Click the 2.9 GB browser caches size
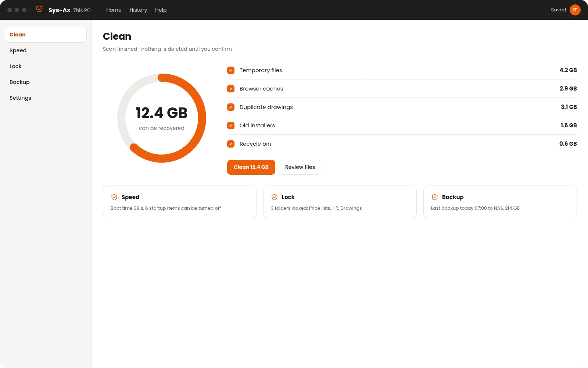The height and width of the screenshot is (368, 588). (568, 89)
